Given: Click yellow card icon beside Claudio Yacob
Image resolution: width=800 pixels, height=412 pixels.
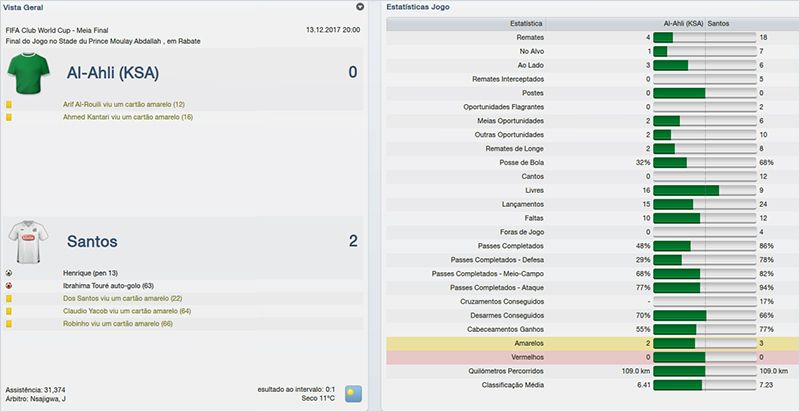Looking at the screenshot, I should (x=9, y=311).
